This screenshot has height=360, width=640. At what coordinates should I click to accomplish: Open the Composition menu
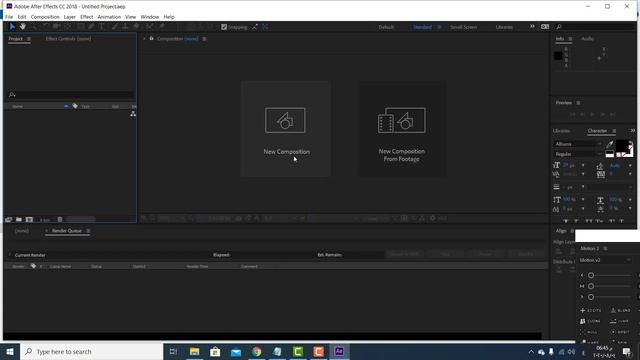point(45,17)
